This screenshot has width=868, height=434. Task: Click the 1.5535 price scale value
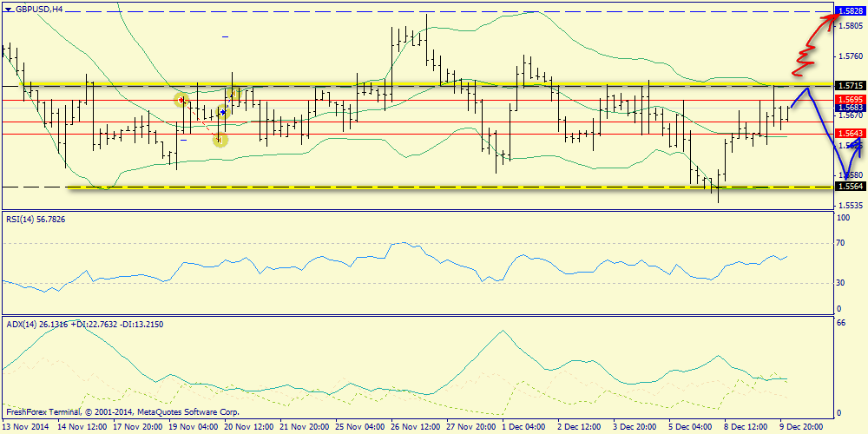[851, 206]
